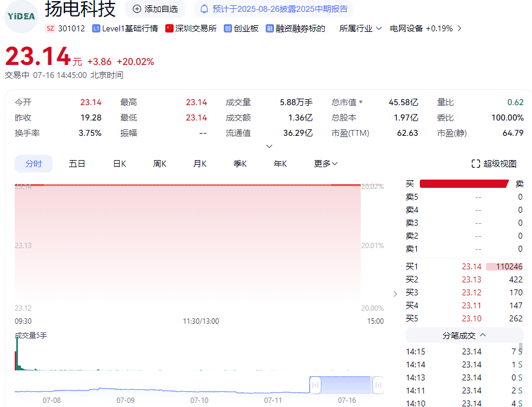
Task: Click the 14:15 trade record row
Action: 464,351
